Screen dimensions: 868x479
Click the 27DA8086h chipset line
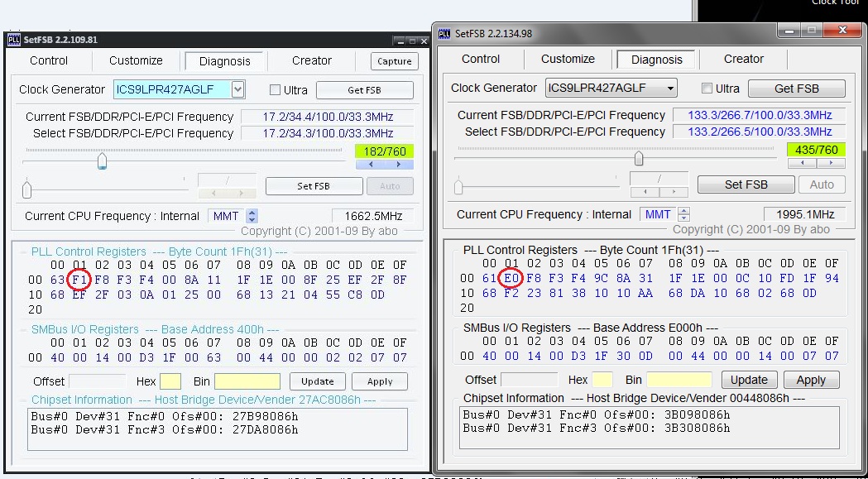coord(165,429)
